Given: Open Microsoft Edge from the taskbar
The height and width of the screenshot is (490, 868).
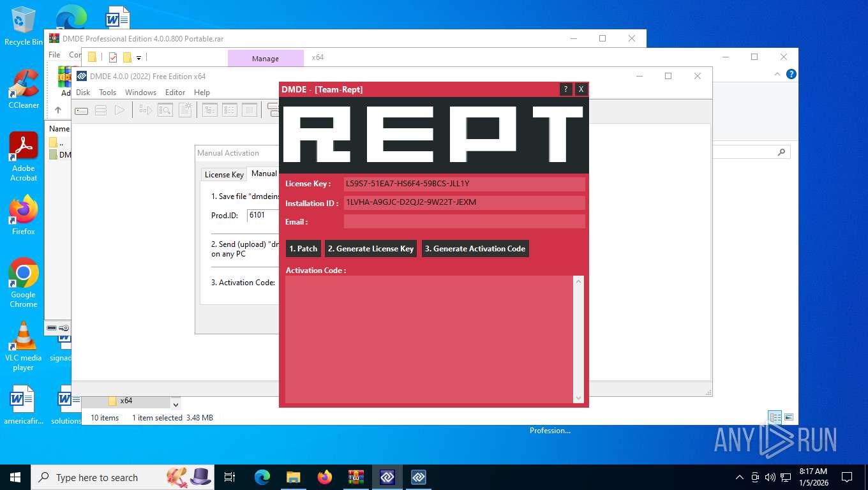Looking at the screenshot, I should pos(262,477).
